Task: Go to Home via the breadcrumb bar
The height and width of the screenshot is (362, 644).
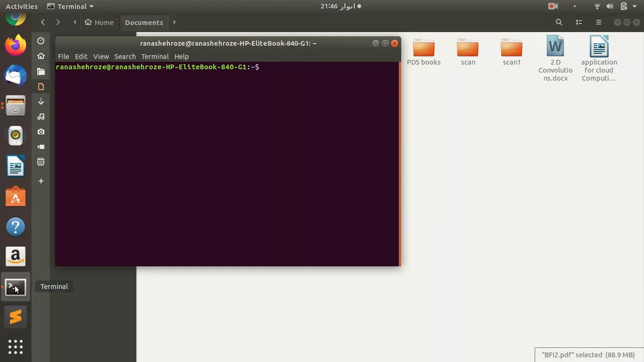Action: click(x=99, y=22)
